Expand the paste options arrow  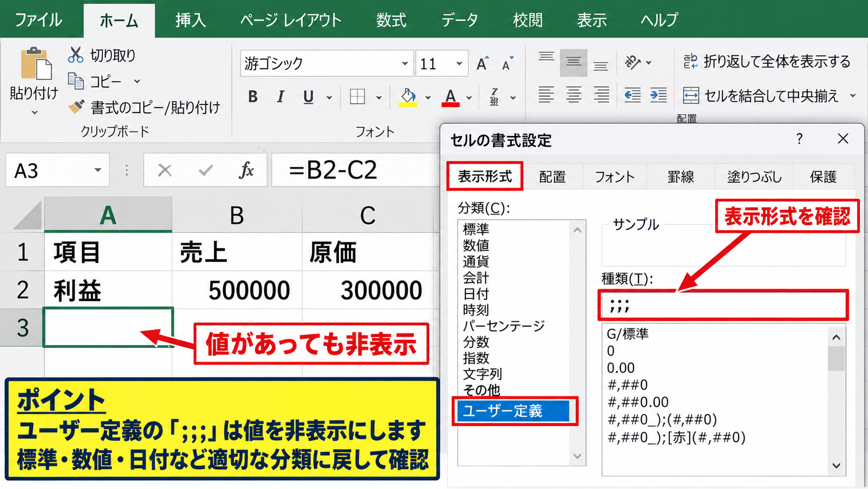[x=35, y=112]
